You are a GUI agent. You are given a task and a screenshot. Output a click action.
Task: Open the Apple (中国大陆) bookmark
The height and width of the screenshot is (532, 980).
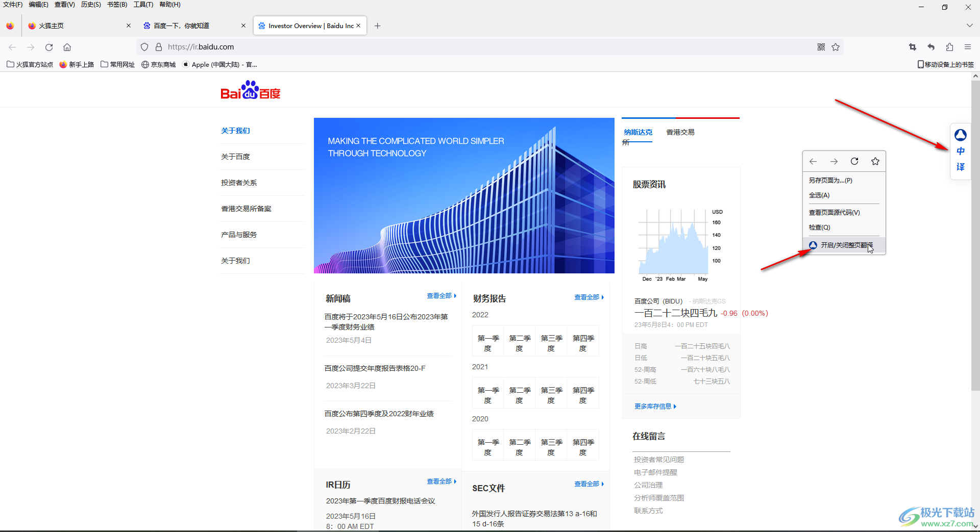tap(220, 64)
